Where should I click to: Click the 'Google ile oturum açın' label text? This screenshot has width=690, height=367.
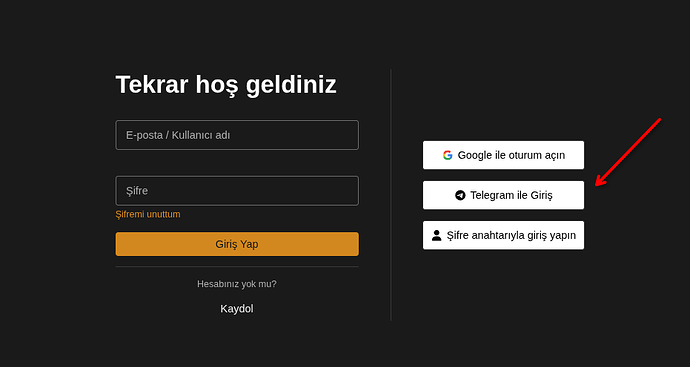click(x=511, y=155)
